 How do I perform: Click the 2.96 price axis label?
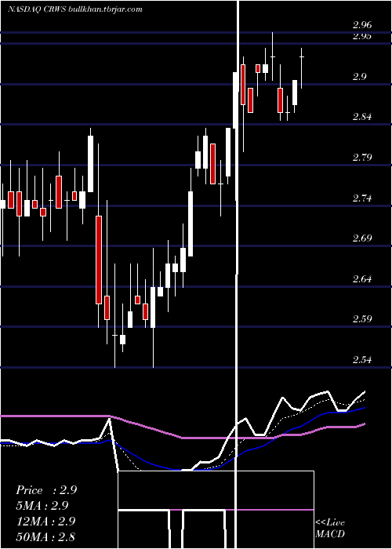click(x=362, y=25)
